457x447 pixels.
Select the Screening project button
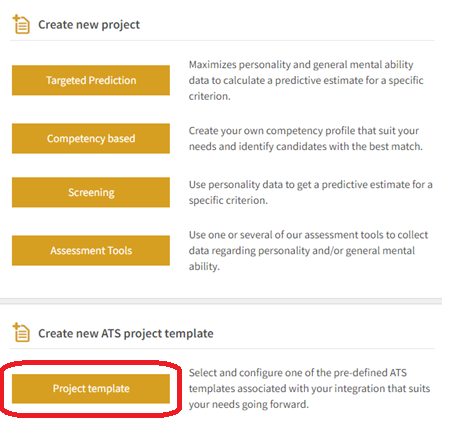[91, 192]
